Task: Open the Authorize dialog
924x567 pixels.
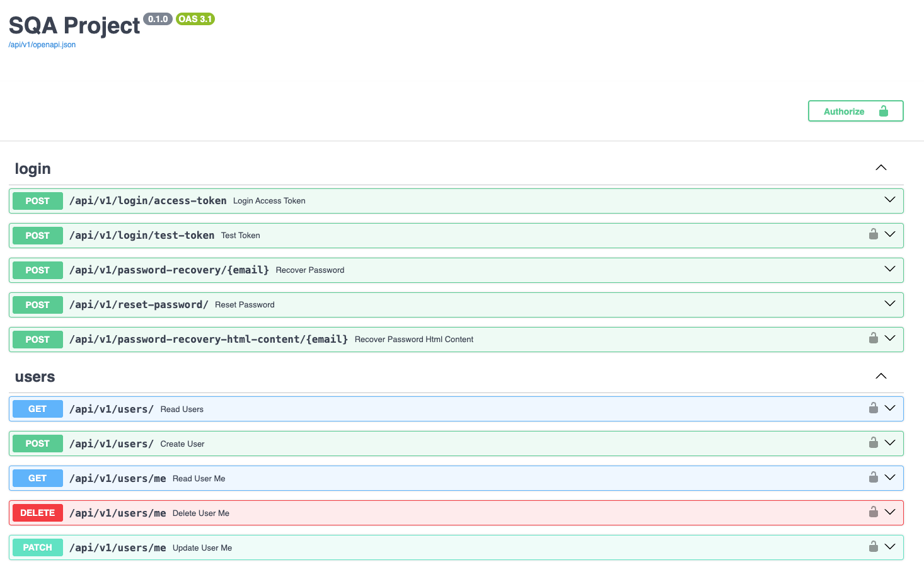Action: point(855,111)
